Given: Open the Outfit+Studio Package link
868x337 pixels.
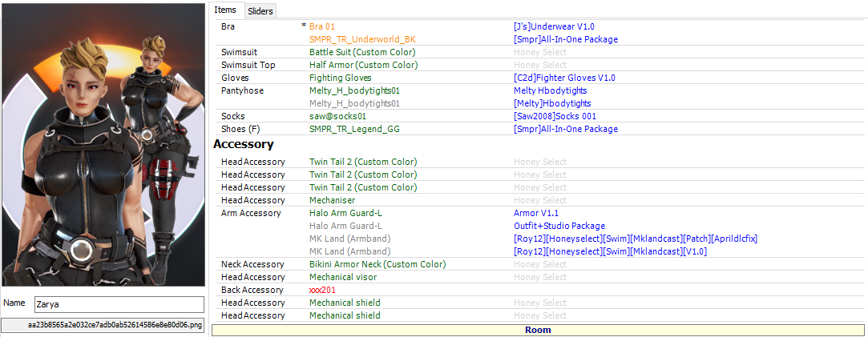Looking at the screenshot, I should click(559, 226).
